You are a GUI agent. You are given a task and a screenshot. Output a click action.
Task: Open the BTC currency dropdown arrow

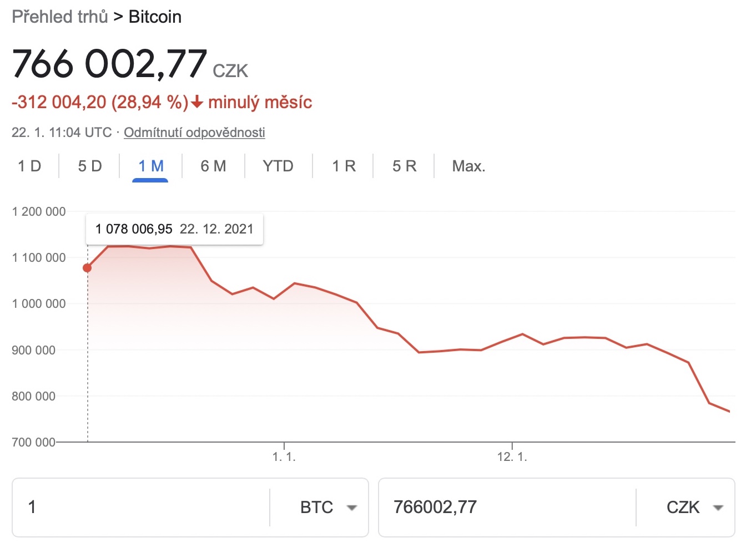tap(351, 508)
